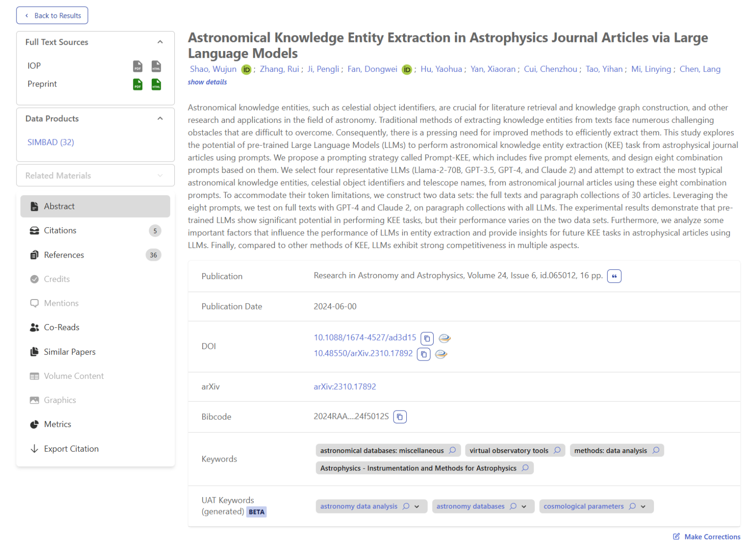Switch to the Citations section
The height and width of the screenshot is (549, 756).
tap(60, 231)
